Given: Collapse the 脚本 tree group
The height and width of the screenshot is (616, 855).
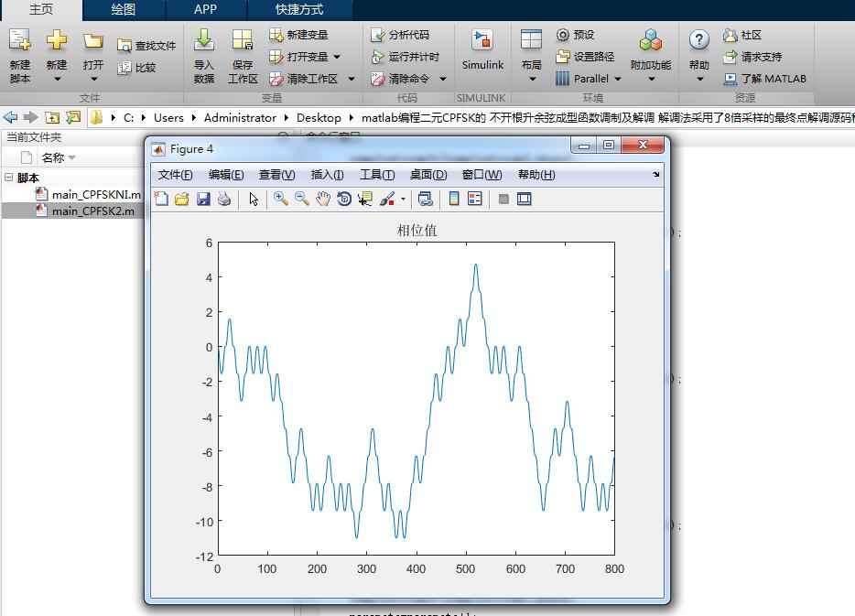Looking at the screenshot, I should 9,178.
